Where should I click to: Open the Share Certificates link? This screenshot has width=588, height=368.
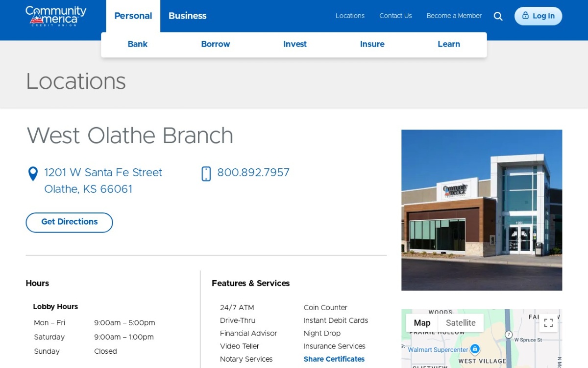334,359
